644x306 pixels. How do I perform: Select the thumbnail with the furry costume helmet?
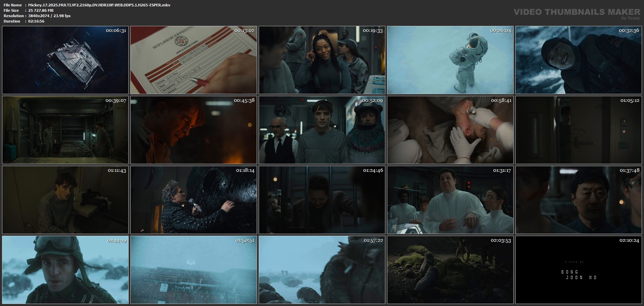(x=322, y=130)
